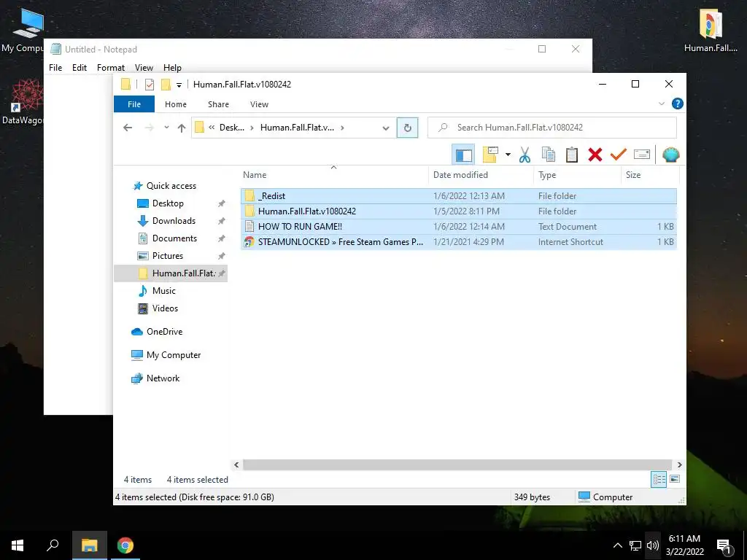This screenshot has width=747, height=560.
Task: Sort by Date modified column
Action: [481, 175]
